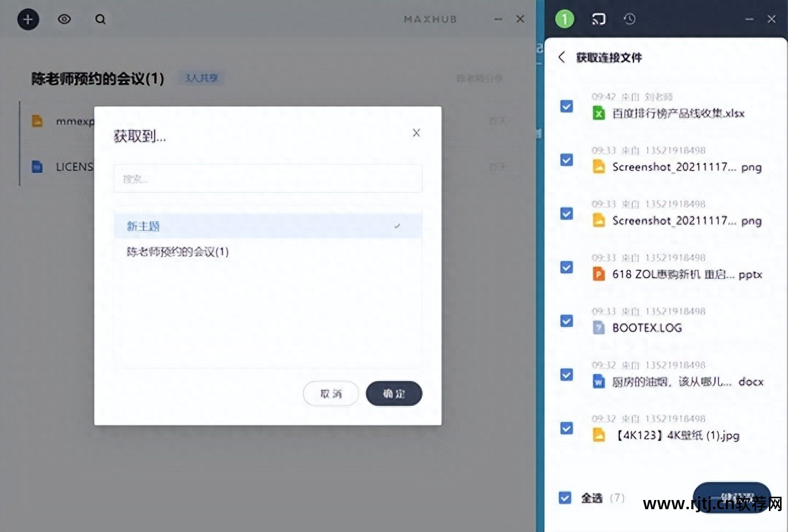Select 新主题 in the 获取到 dialog list

(268, 226)
